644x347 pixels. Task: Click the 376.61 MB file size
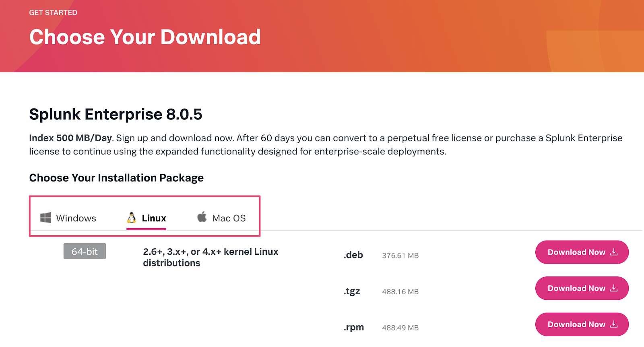click(400, 256)
